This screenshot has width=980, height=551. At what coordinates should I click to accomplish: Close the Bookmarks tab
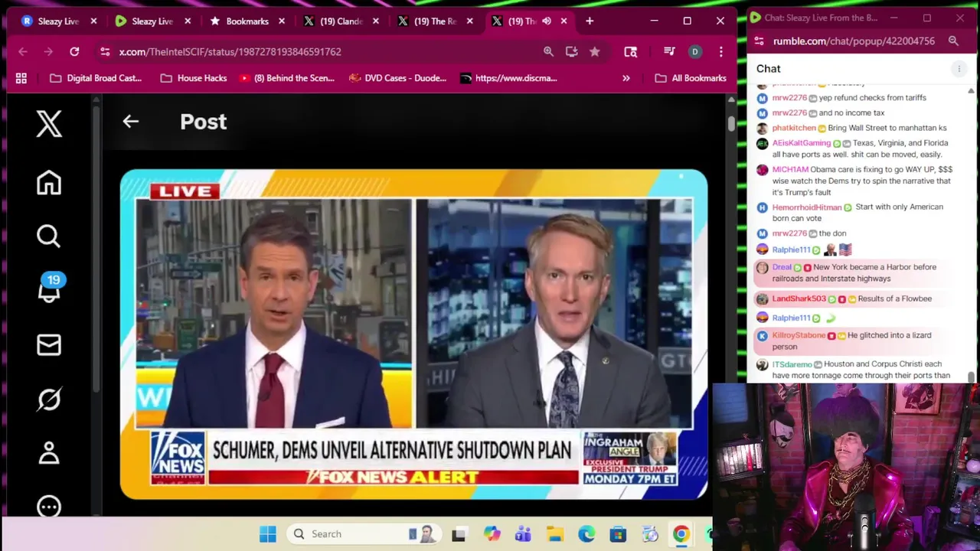(282, 21)
